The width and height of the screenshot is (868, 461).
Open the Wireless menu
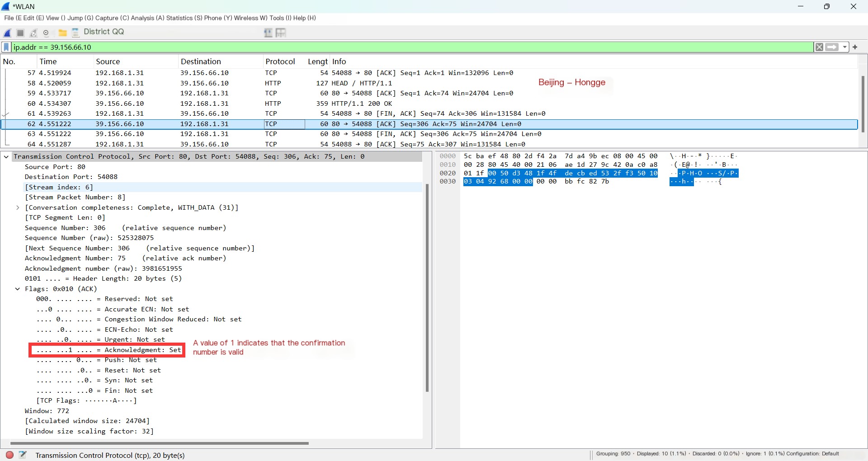250,18
